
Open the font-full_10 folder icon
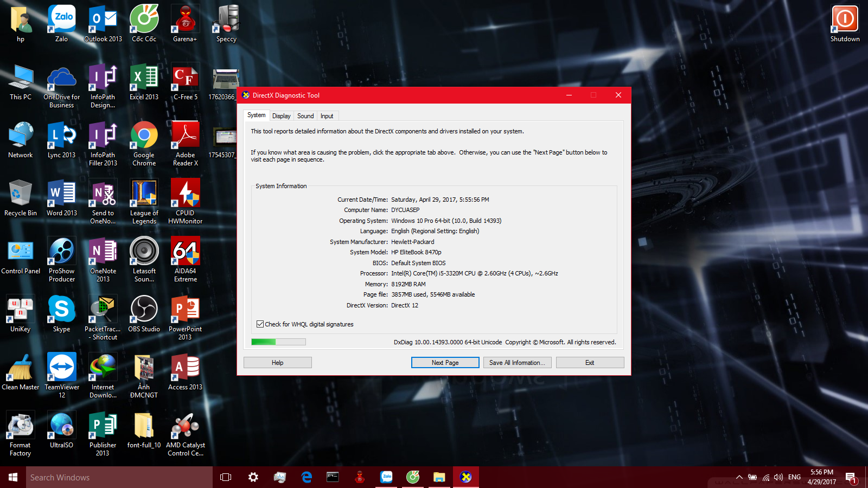(144, 430)
